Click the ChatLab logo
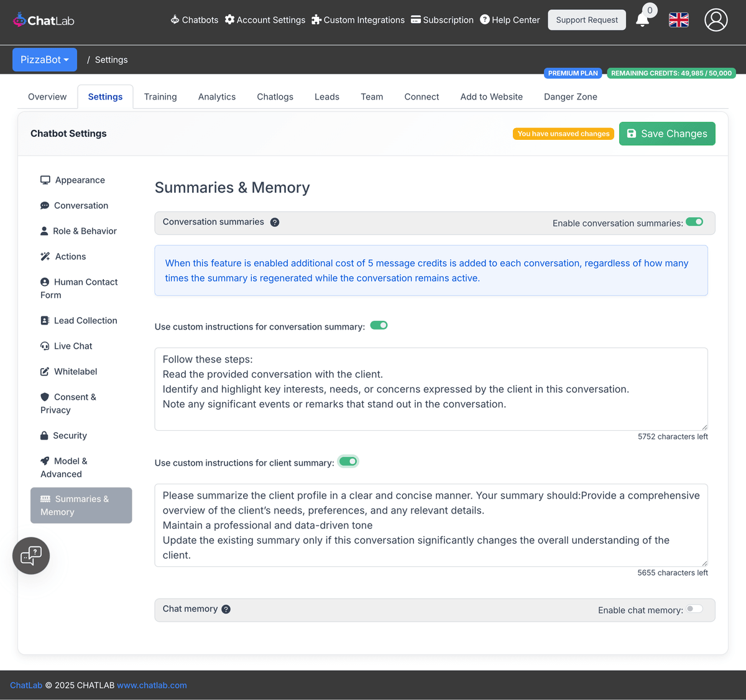Screen dimensions: 746x700 coord(44,21)
